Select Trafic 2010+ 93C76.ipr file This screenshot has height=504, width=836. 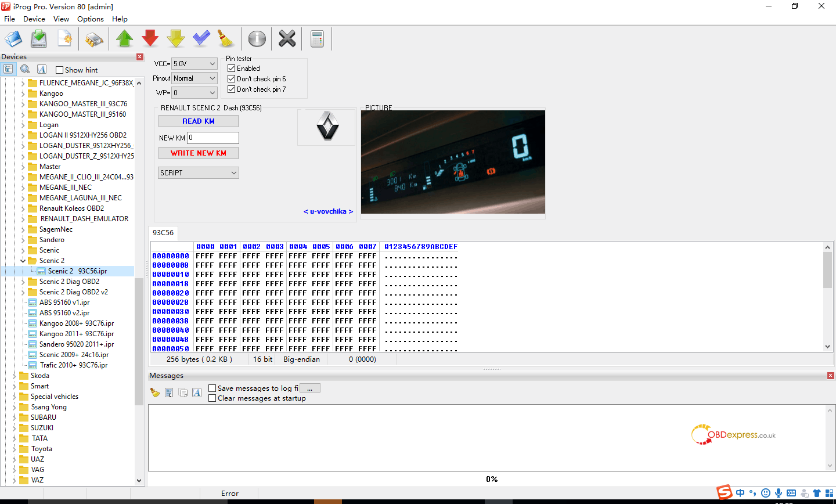coord(74,365)
